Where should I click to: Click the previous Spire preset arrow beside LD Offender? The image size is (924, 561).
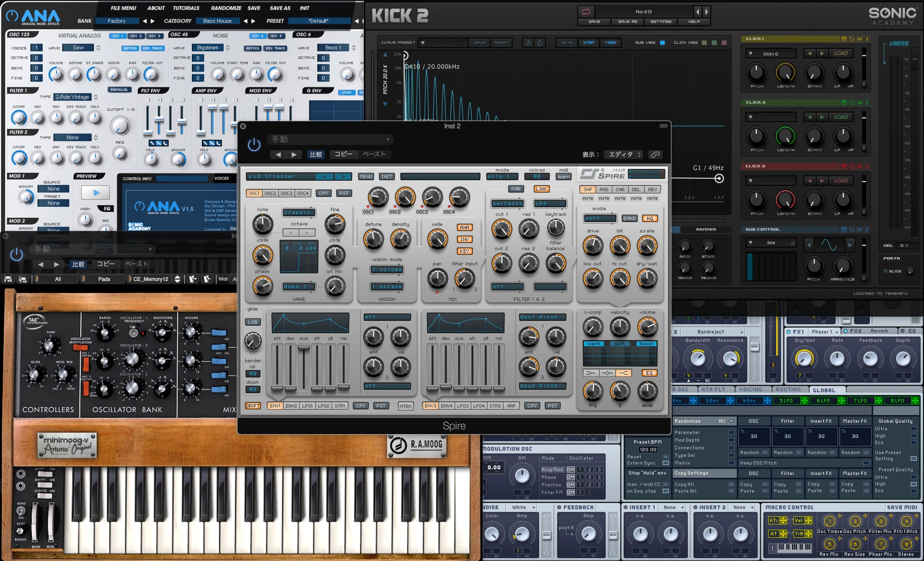324,176
